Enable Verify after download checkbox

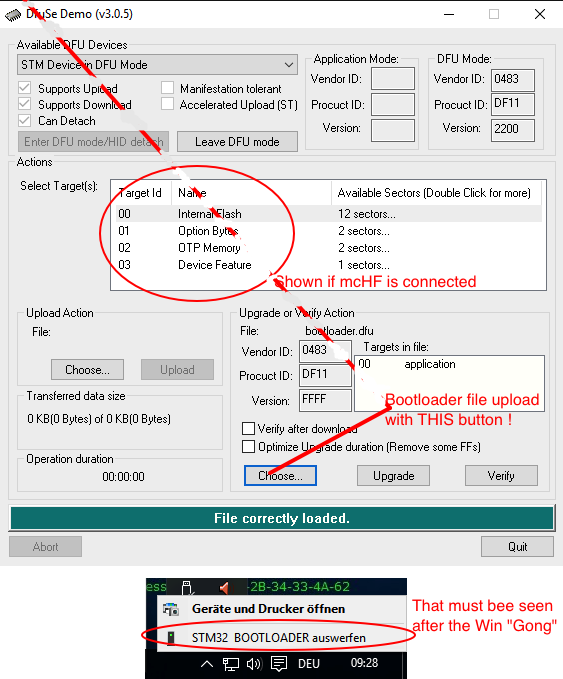[248, 429]
